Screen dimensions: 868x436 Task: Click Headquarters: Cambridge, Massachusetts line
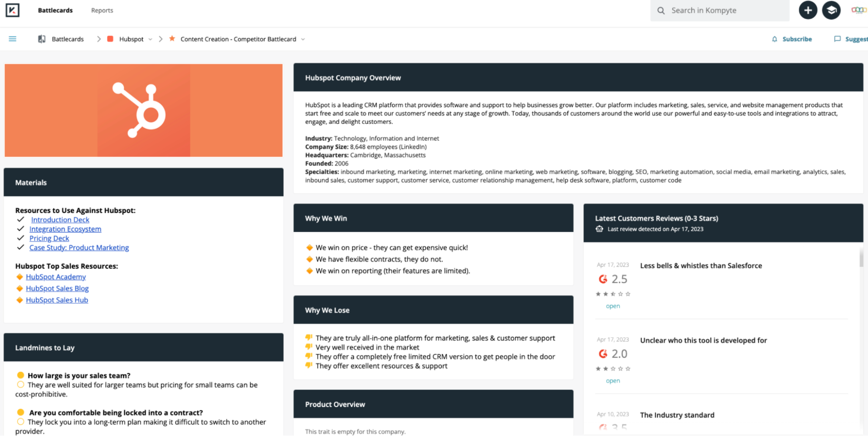(365, 155)
